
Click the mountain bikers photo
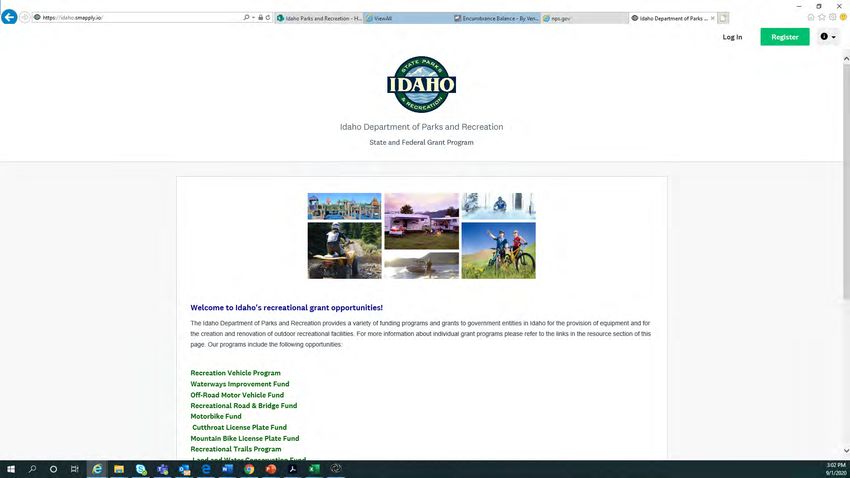click(498, 250)
